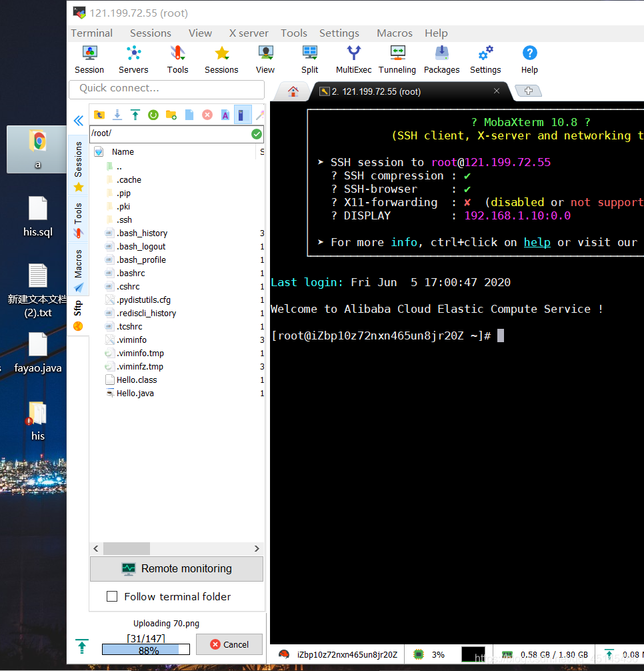Select the Hello.class file
This screenshot has height=671, width=644.
(x=137, y=380)
